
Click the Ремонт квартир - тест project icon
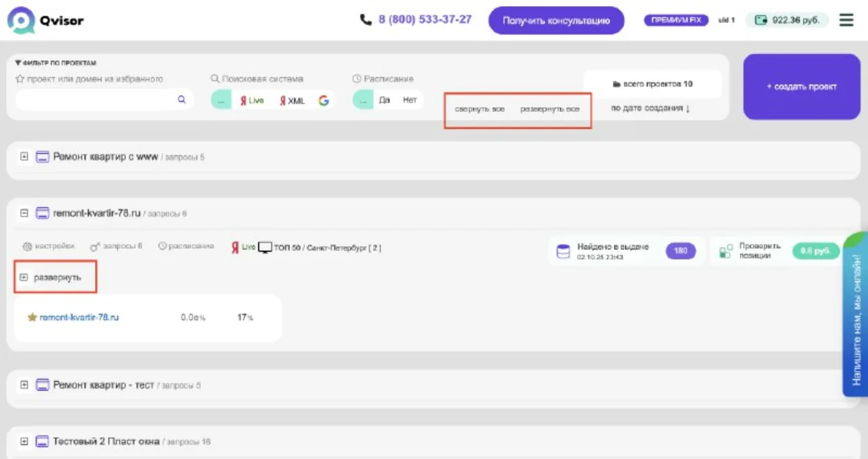click(x=43, y=385)
